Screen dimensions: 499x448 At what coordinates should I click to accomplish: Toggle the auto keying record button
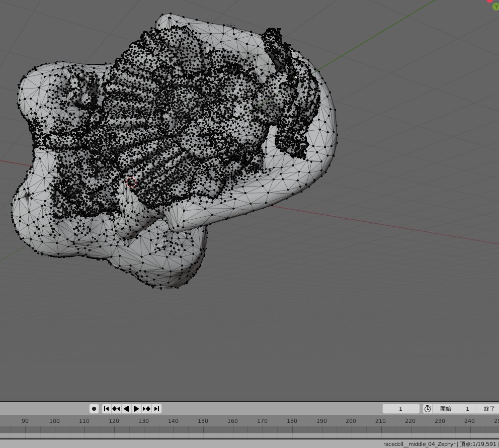pyautogui.click(x=94, y=409)
